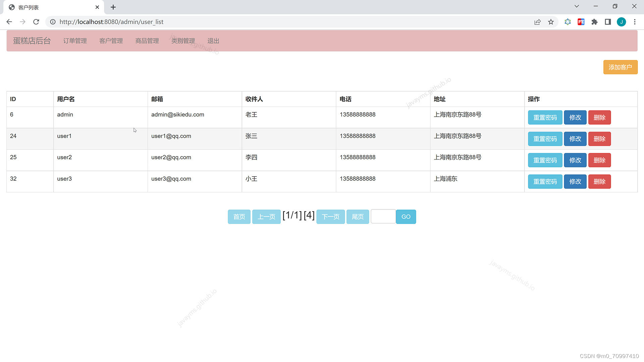Bookmark this page with the star icon
The image size is (644, 362).
tap(551, 22)
